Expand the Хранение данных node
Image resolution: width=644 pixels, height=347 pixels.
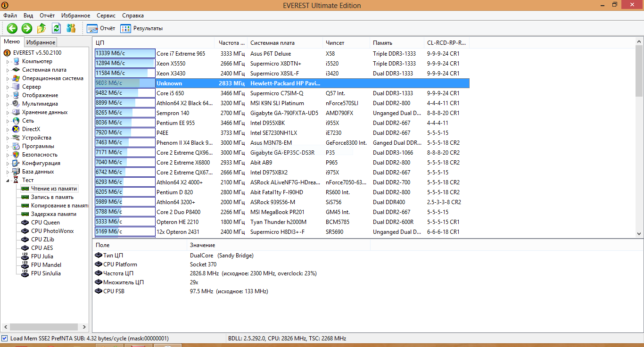pyautogui.click(x=8, y=112)
